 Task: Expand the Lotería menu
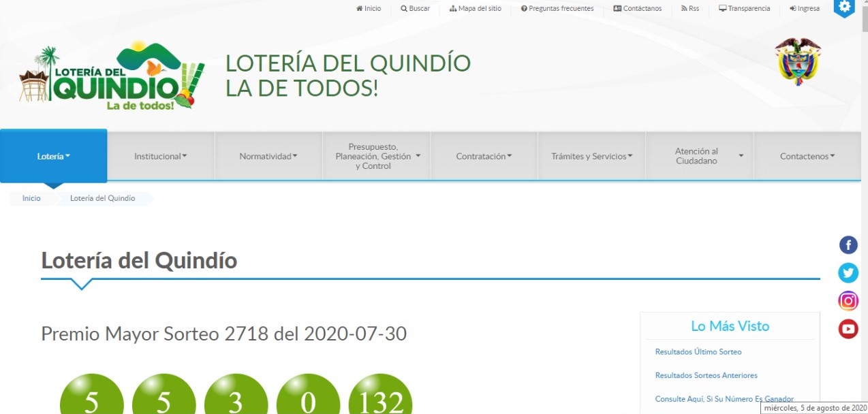point(53,156)
